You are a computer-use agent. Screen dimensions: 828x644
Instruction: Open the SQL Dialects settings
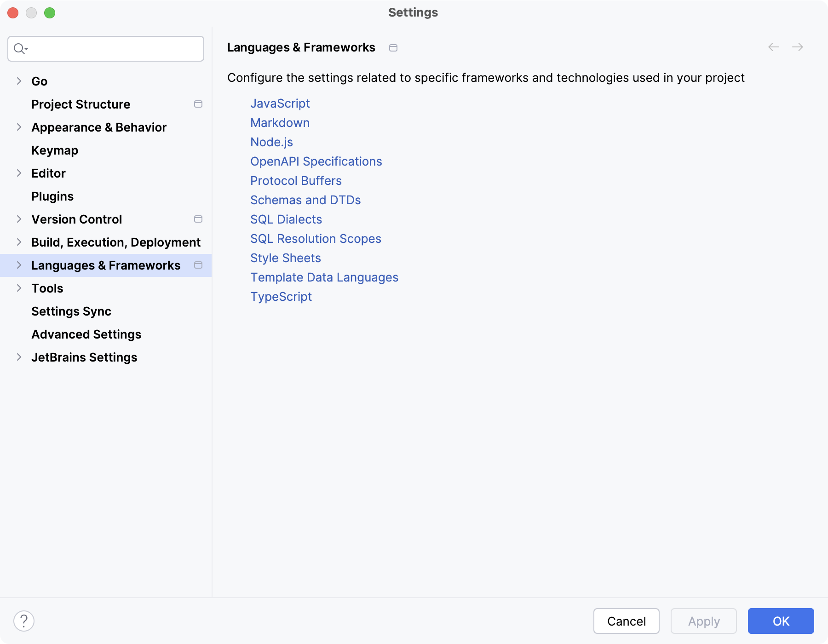(286, 219)
